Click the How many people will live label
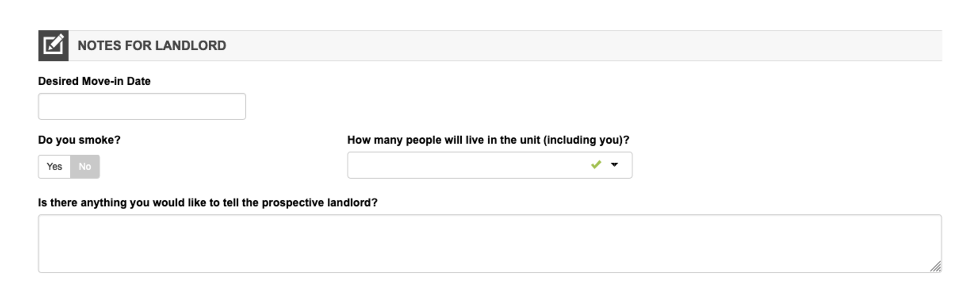The image size is (980, 305). 488,140
